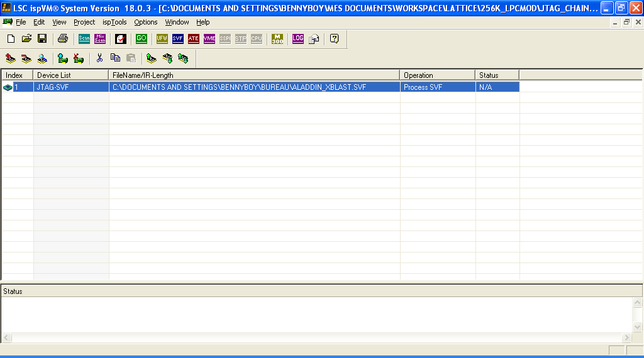Click the Status column header

point(497,75)
